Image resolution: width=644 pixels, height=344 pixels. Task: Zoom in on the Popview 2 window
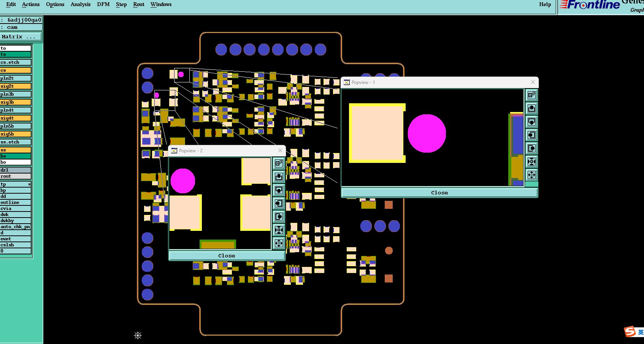coord(279,230)
